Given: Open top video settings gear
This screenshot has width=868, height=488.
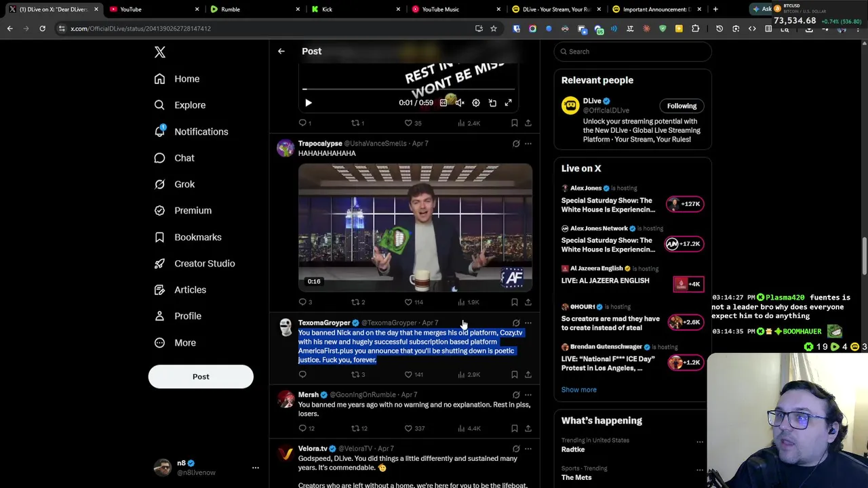Looking at the screenshot, I should (x=476, y=103).
